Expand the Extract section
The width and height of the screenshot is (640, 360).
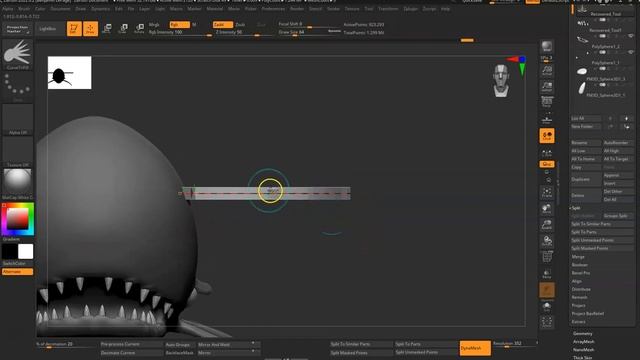(x=578, y=322)
